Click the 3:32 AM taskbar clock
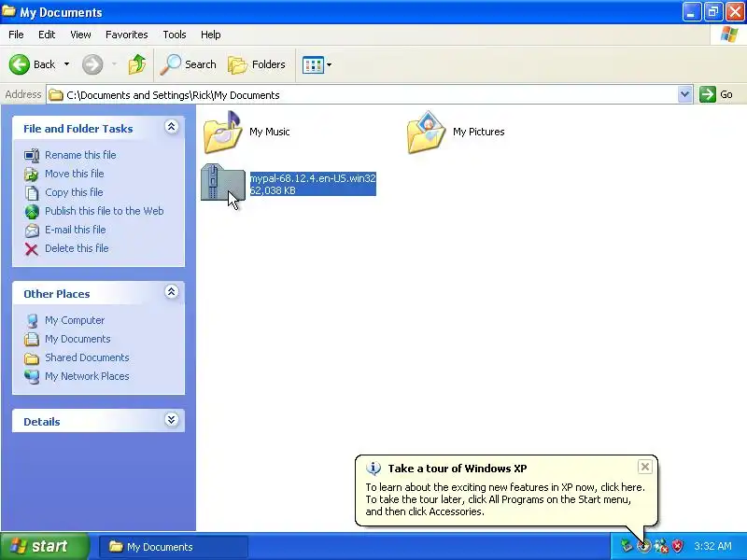Screen dimensions: 747x560 pos(712,546)
